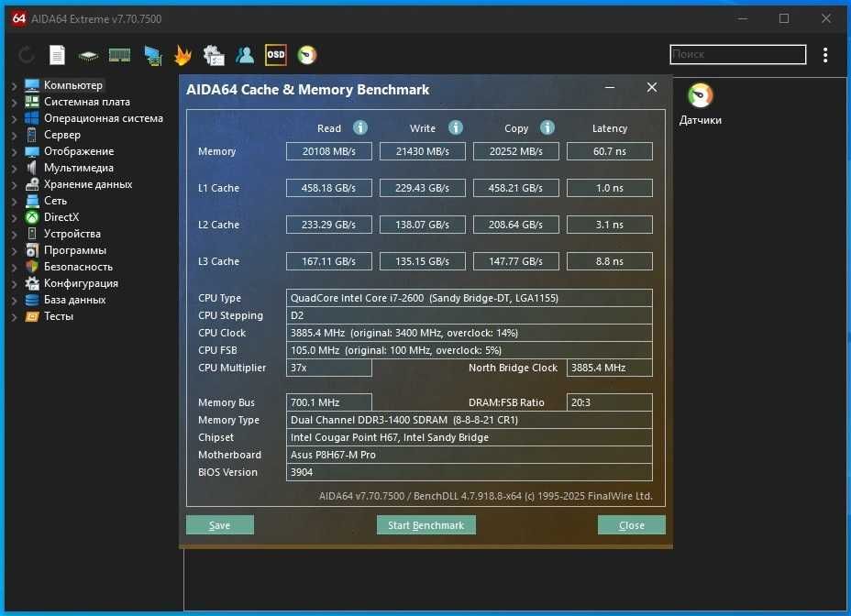
Task: Expand the Конфигурация node chevron
Action: pyautogui.click(x=14, y=283)
